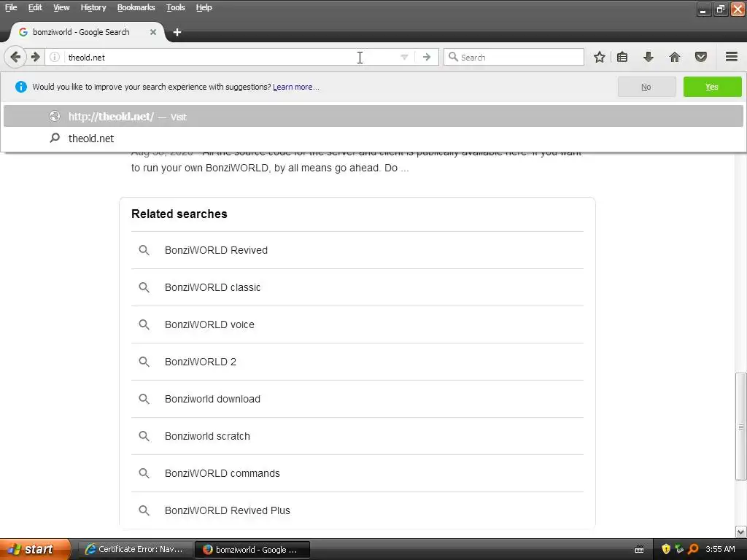Viewport: 747px width, 560px height.
Task: Click the network connection tray icon
Action: pos(679,549)
